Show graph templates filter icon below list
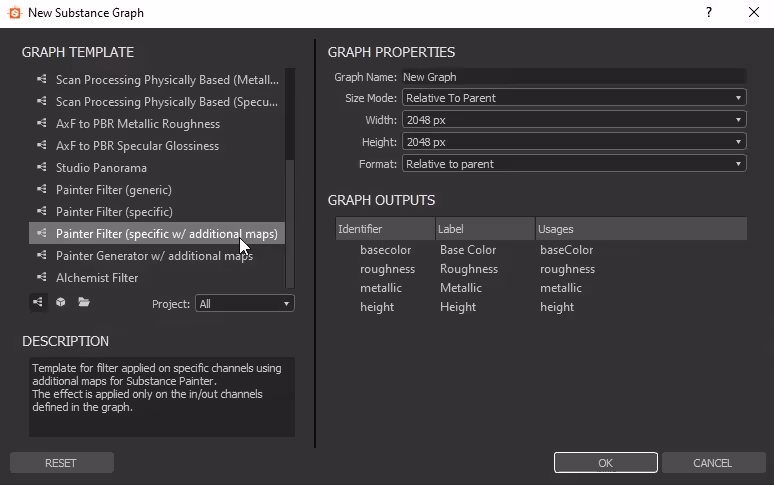Screen dimensions: 774x485 point(38,302)
